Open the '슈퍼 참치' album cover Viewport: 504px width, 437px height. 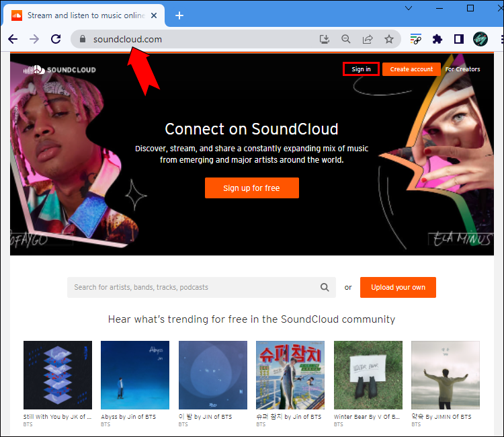coord(290,375)
